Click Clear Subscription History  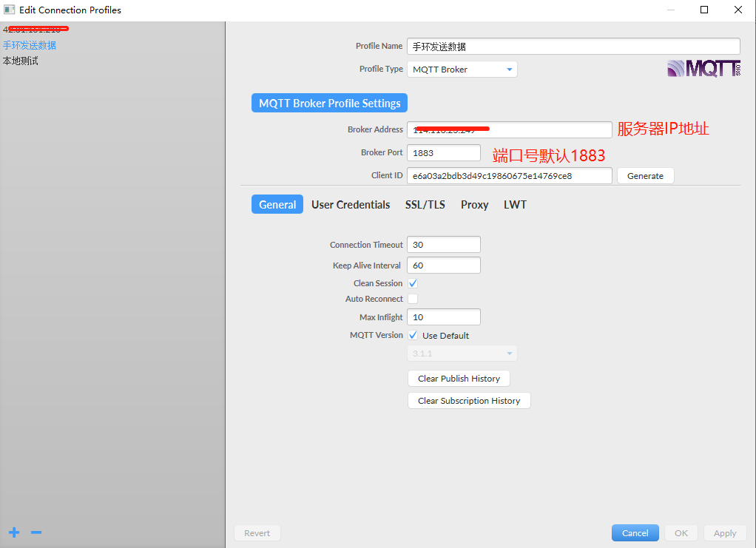(469, 400)
